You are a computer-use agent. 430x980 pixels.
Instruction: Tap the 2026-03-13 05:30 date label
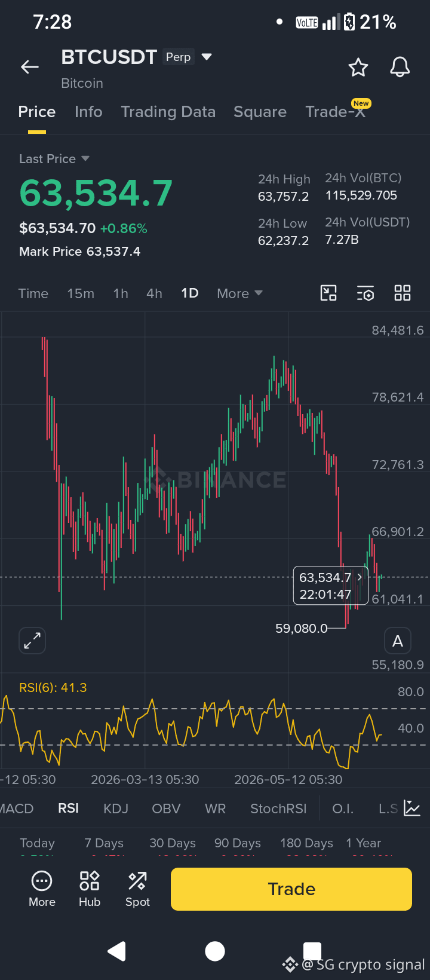[x=145, y=780]
